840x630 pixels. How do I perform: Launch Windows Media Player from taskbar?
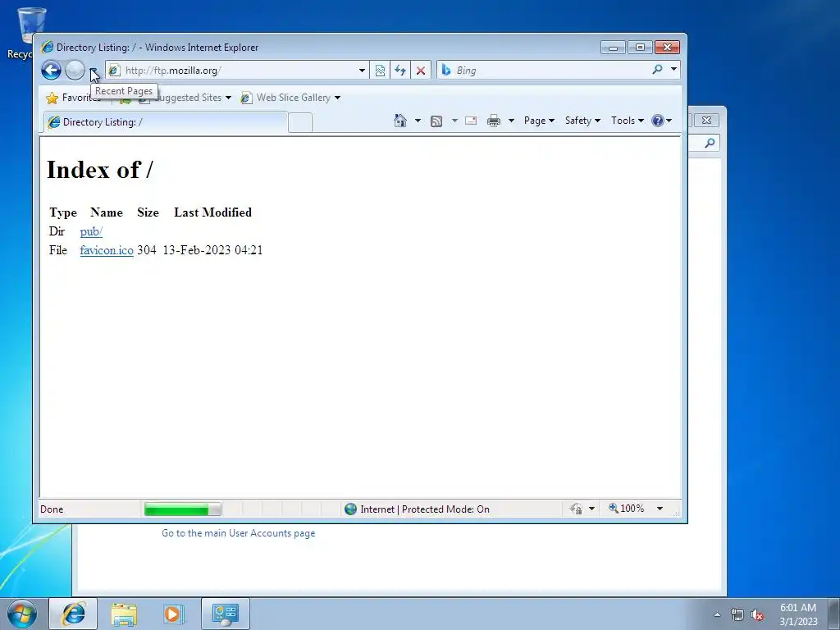click(172, 614)
